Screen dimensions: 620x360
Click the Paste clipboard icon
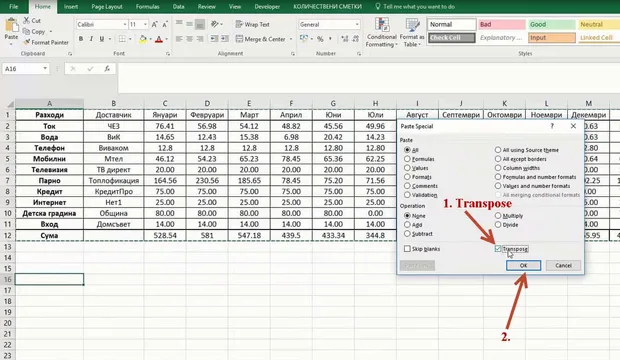pyautogui.click(x=11, y=25)
